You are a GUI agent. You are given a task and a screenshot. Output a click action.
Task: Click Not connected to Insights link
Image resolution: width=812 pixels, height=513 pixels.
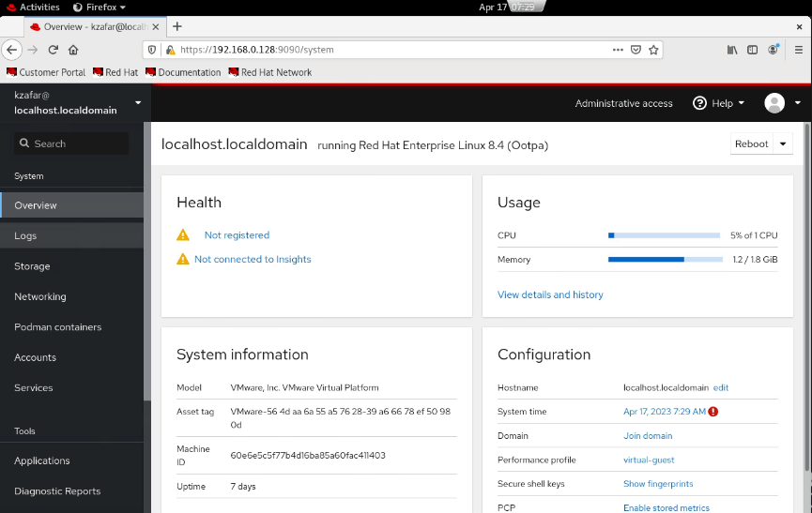tap(253, 259)
